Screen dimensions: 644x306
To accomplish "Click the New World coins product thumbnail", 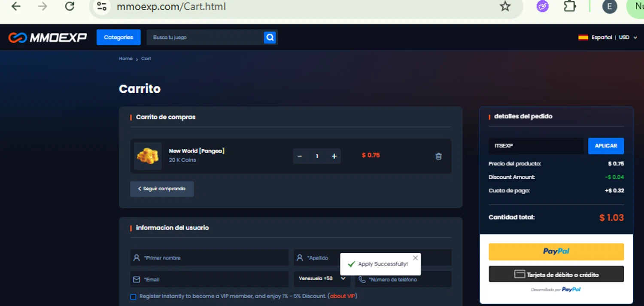I will (148, 156).
